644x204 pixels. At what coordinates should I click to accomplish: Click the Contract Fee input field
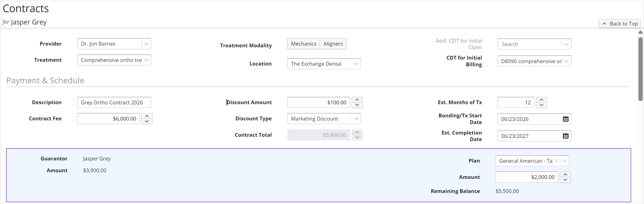point(108,119)
